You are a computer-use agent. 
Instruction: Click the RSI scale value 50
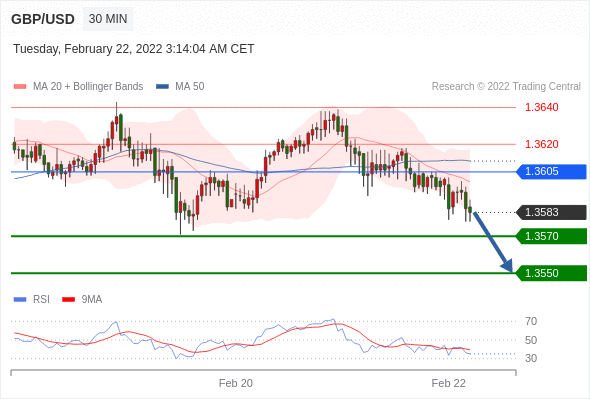point(531,340)
